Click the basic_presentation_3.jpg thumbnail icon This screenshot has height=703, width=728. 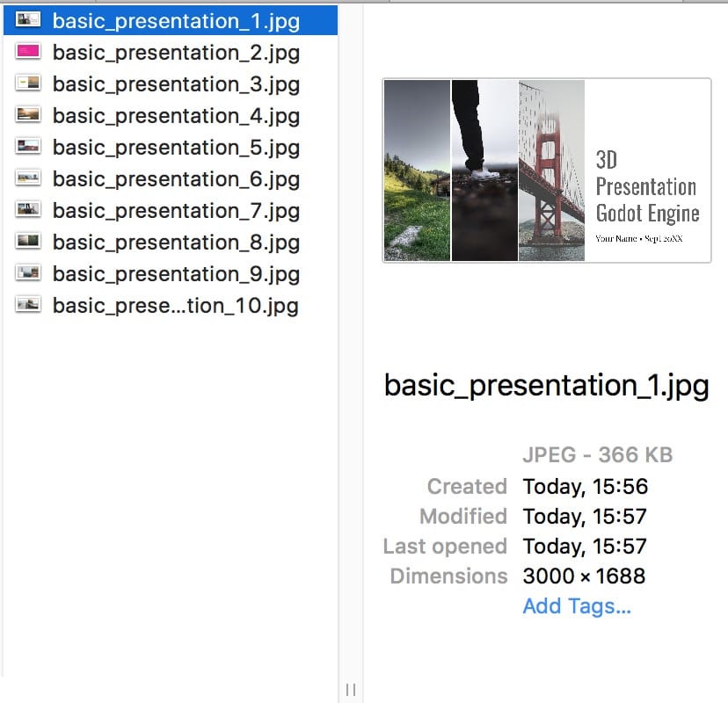point(28,83)
